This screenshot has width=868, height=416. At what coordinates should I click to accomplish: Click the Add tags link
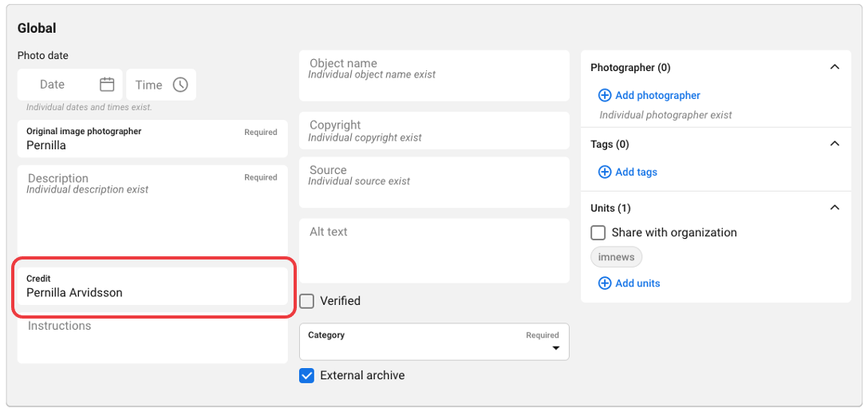point(636,172)
